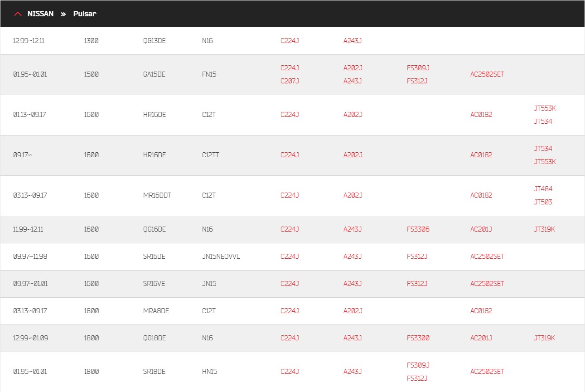
Task: Open part C224J in the MRA8DE row
Action: (290, 311)
